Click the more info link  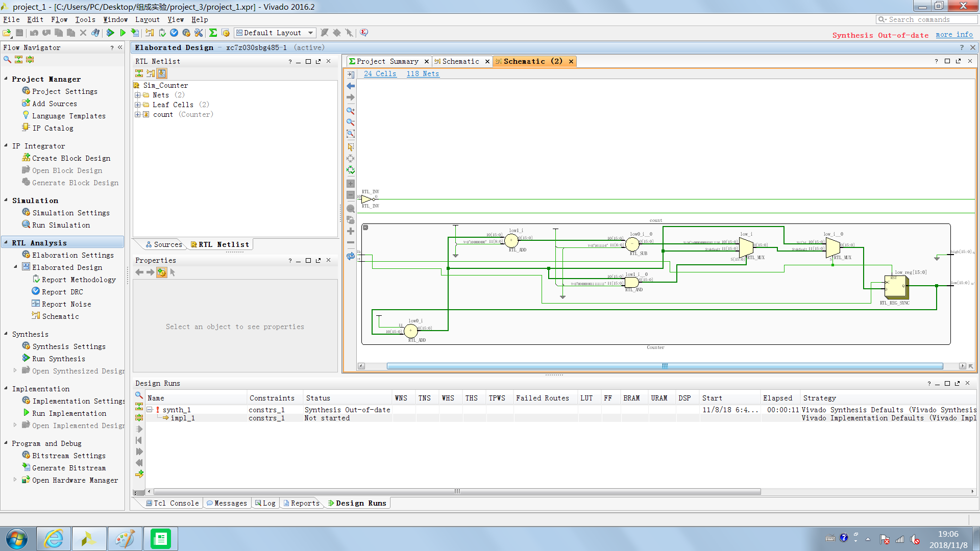pos(954,34)
